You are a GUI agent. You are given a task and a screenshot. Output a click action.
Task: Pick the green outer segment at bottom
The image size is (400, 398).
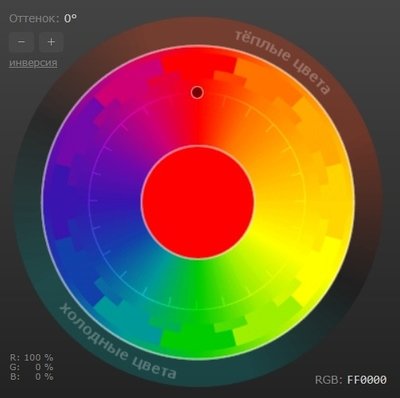pos(197,343)
